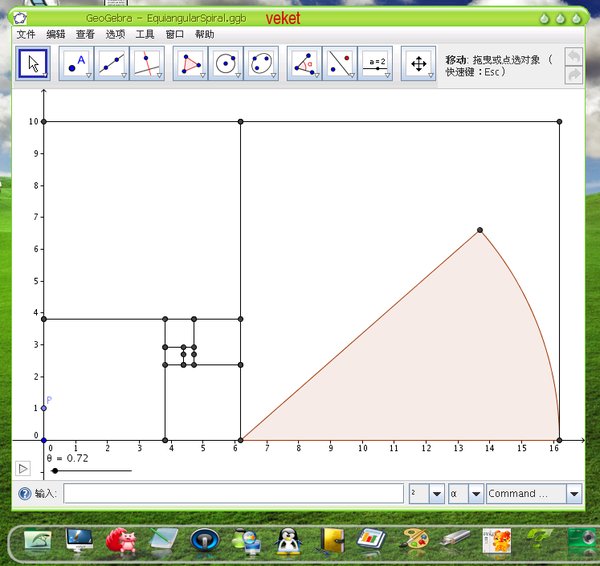This screenshot has height=566, width=600.
Task: Select the Slider a=2 tool
Action: (376, 63)
